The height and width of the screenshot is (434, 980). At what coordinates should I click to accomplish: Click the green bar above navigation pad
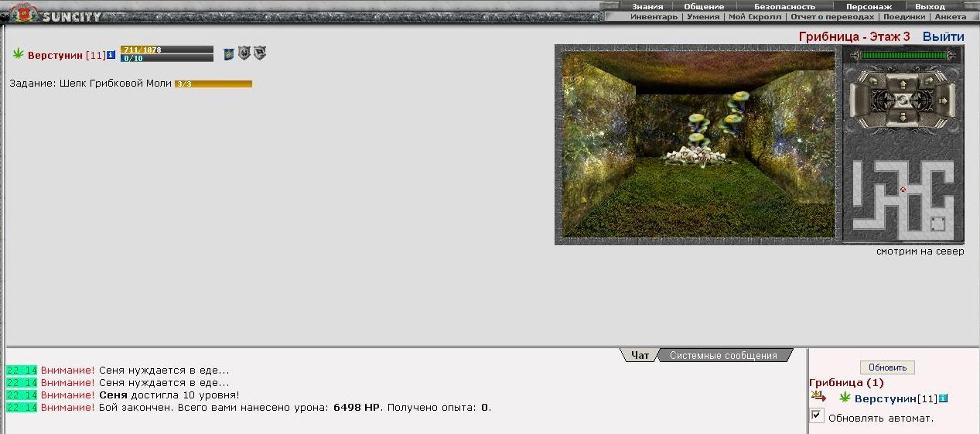click(903, 56)
